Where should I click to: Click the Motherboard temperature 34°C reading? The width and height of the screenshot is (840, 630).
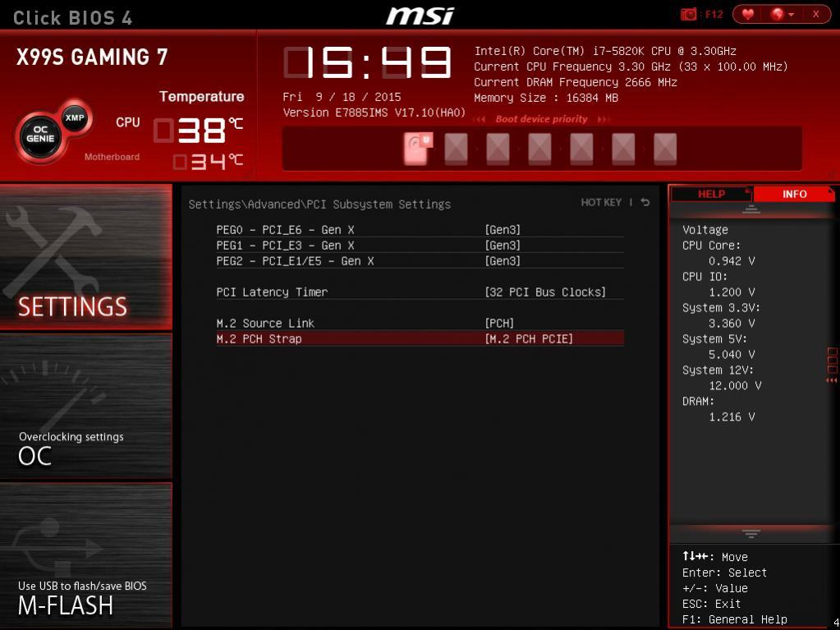[208, 161]
